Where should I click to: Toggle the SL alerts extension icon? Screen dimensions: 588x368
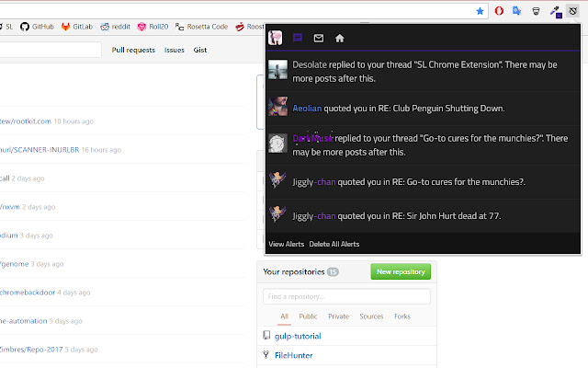point(572,11)
